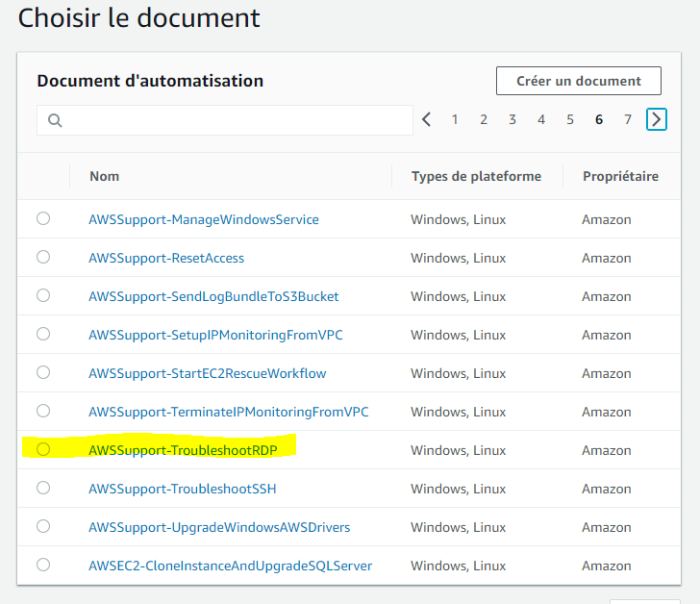700x604 pixels.
Task: Click platform text in ManageWindowsService row
Action: (458, 219)
